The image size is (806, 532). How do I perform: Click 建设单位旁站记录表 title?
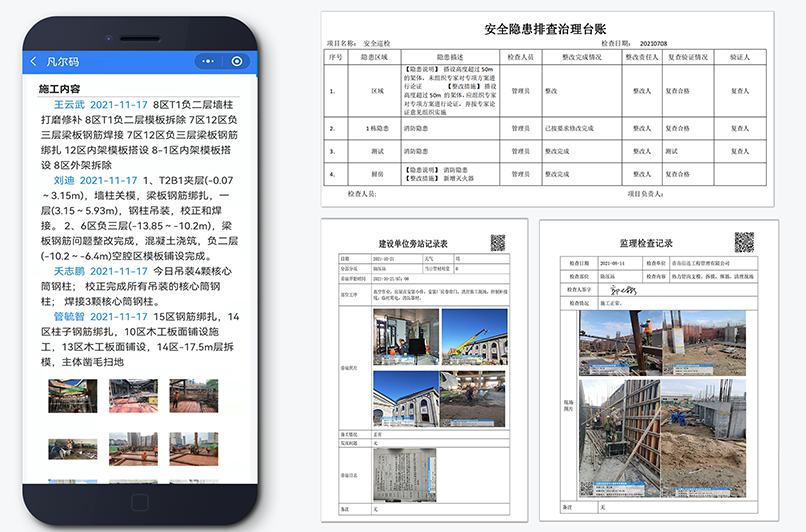[413, 244]
